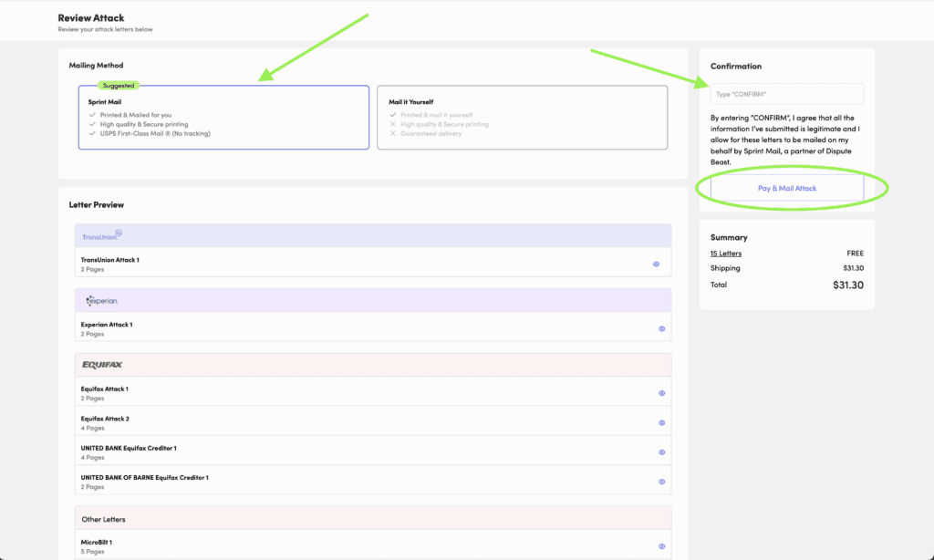Click the TransUnion logo header
Screen dimensions: 934x560
[x=101, y=235]
